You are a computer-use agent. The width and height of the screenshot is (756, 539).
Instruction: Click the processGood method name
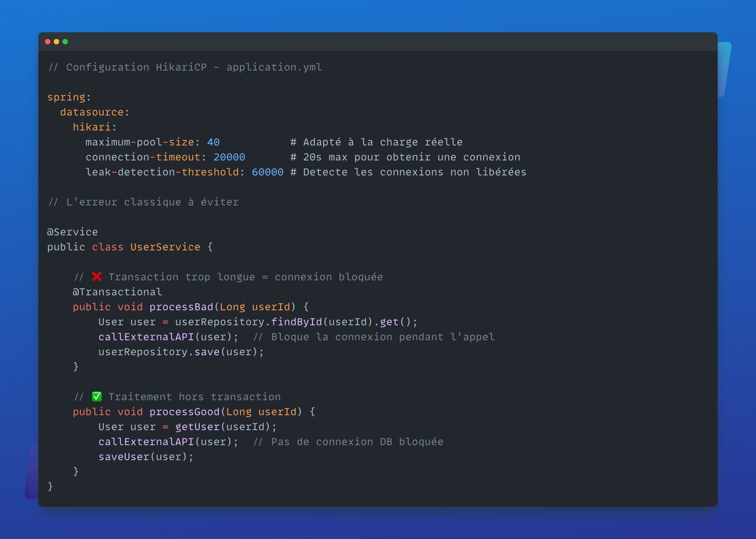point(184,412)
